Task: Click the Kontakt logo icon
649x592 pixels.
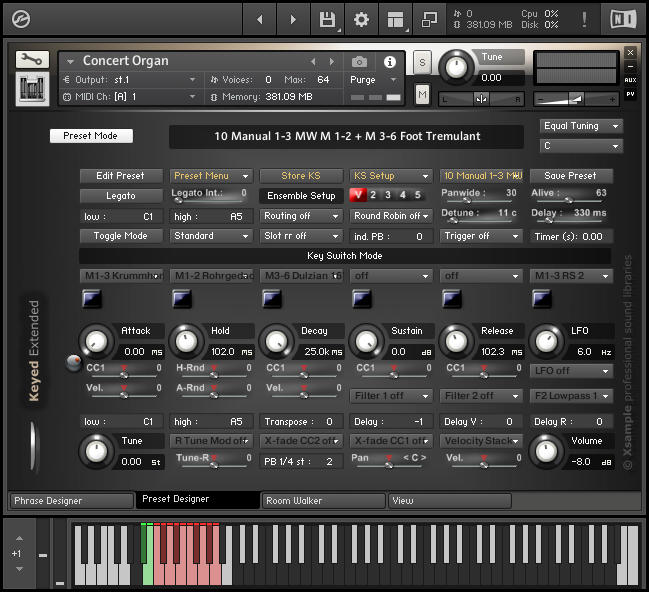Action: click(x=21, y=19)
